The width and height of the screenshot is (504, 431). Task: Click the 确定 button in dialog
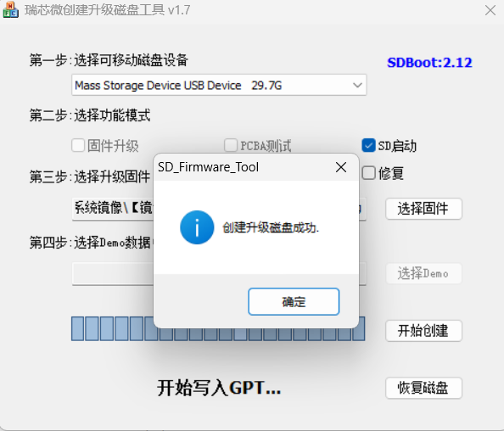pyautogui.click(x=294, y=301)
